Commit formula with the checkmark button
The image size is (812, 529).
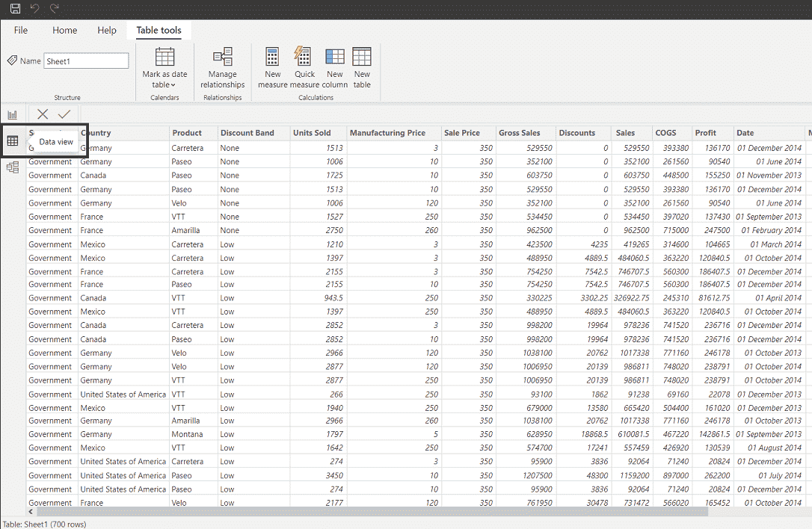(64, 114)
